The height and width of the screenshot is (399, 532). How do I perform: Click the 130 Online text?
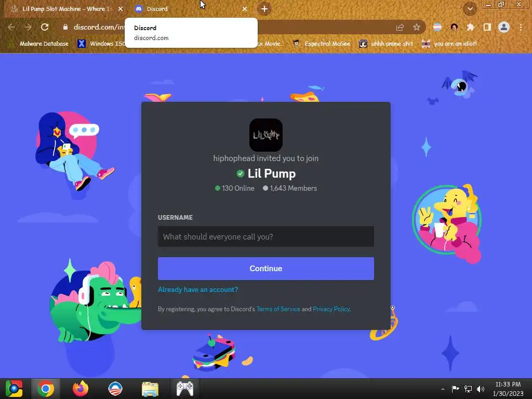click(x=238, y=188)
